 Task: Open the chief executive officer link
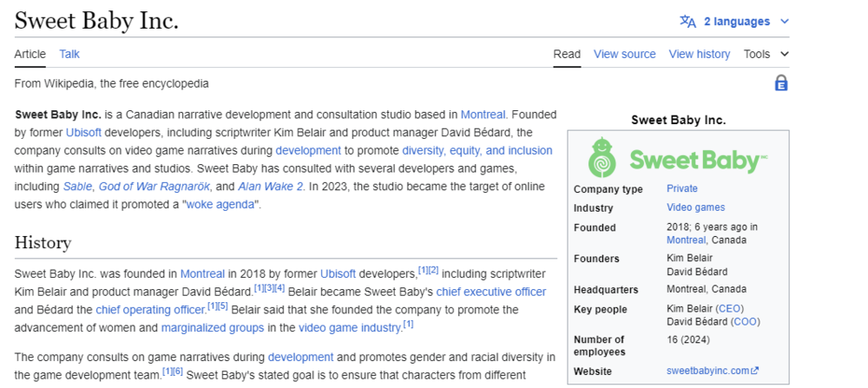click(x=491, y=292)
